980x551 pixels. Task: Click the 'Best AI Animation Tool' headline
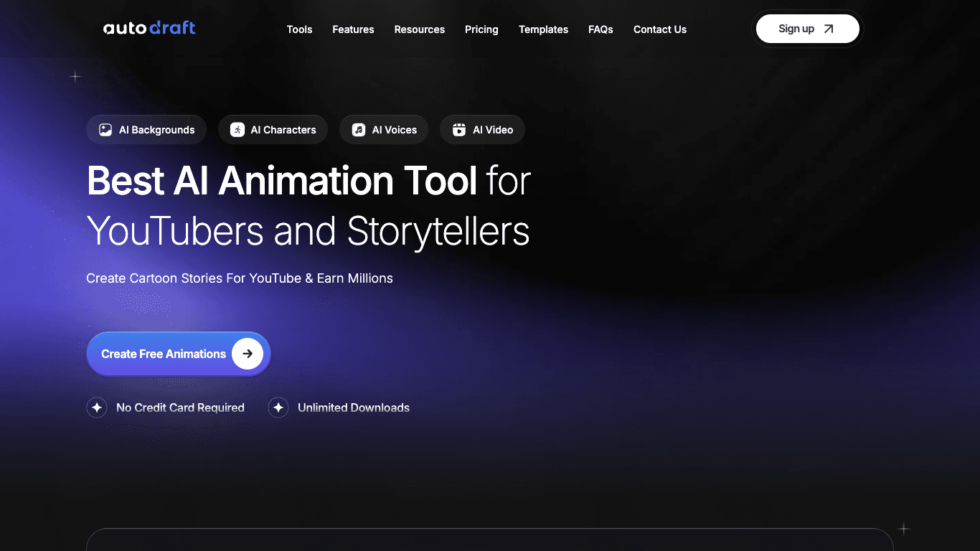tap(282, 180)
